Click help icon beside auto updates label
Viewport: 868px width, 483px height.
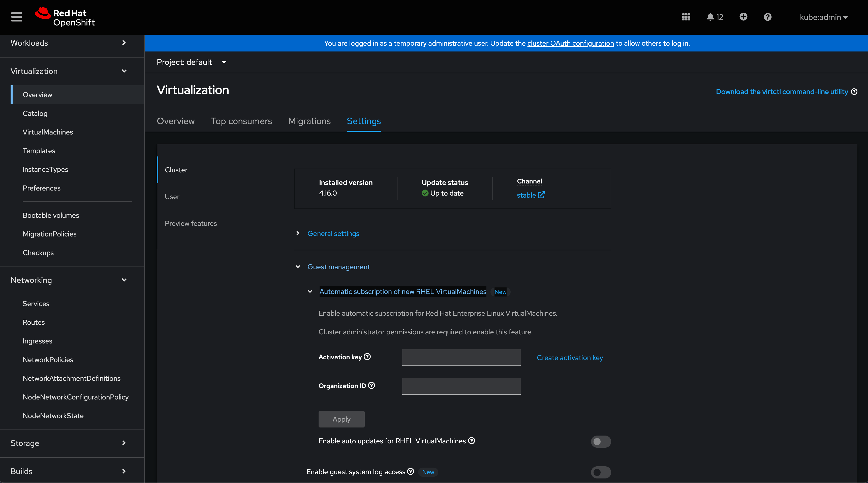[471, 441]
